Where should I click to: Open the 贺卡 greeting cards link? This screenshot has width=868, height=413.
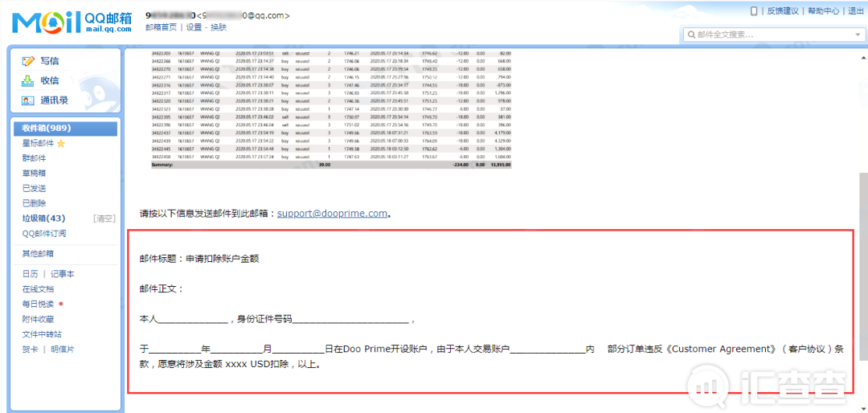coord(30,350)
